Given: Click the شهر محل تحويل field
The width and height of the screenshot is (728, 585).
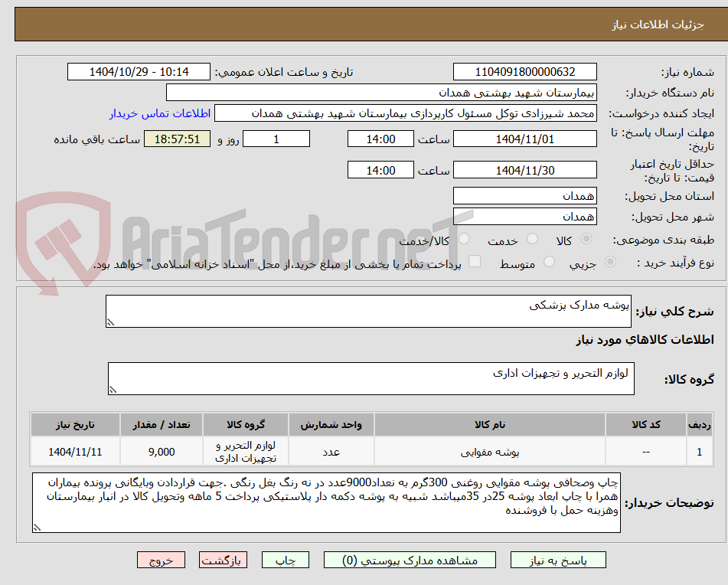Looking at the screenshot, I should pos(524,217).
